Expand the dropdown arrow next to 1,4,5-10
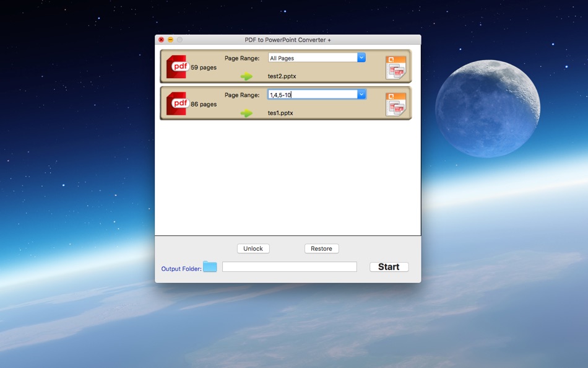588x368 pixels. 361,94
